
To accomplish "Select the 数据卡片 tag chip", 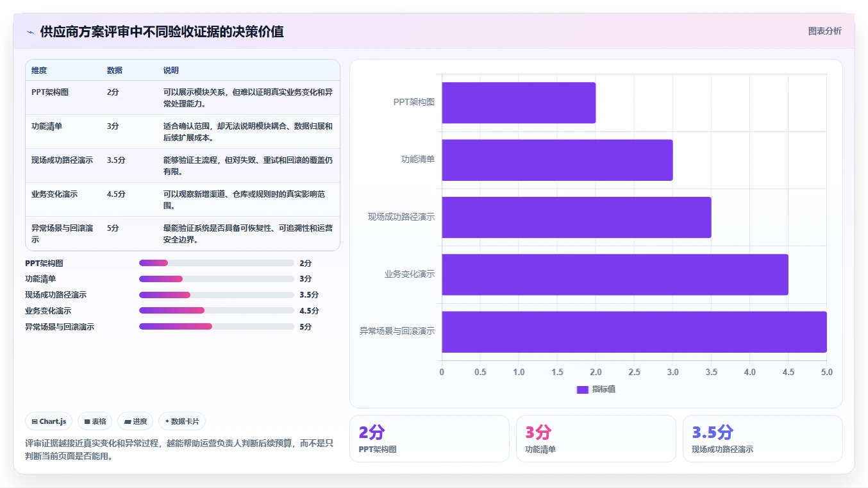I will coord(182,421).
